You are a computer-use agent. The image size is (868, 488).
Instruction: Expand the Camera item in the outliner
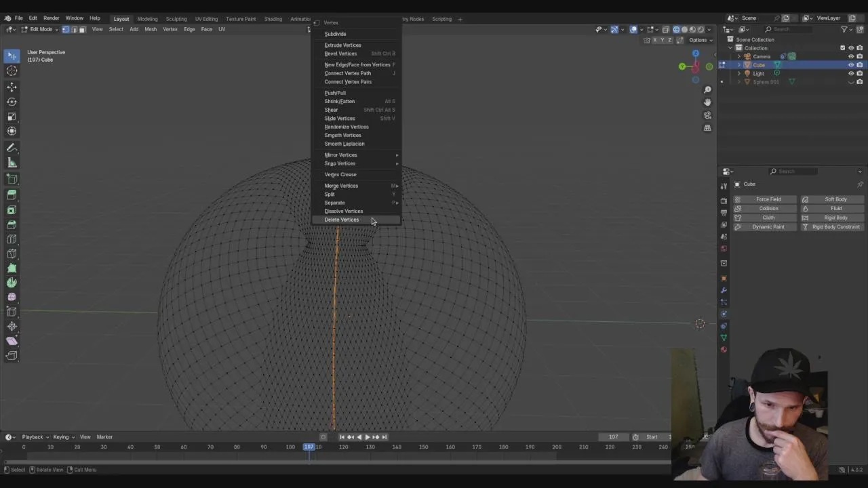point(739,57)
